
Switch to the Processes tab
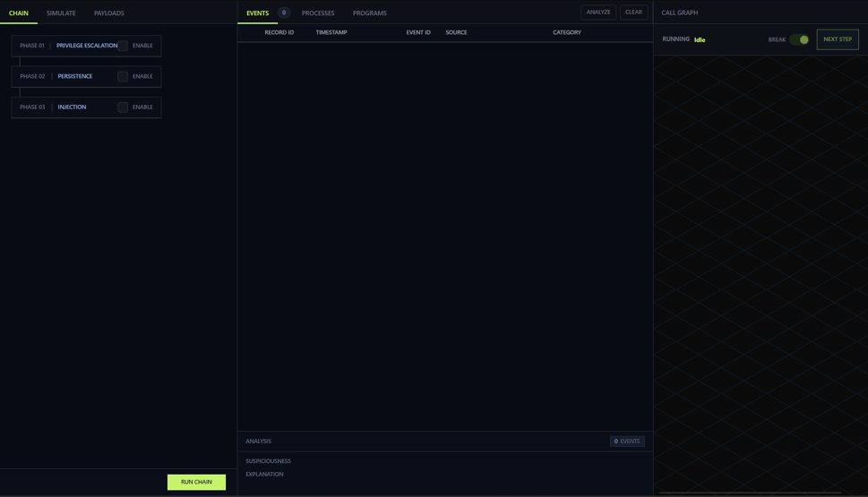click(x=318, y=13)
